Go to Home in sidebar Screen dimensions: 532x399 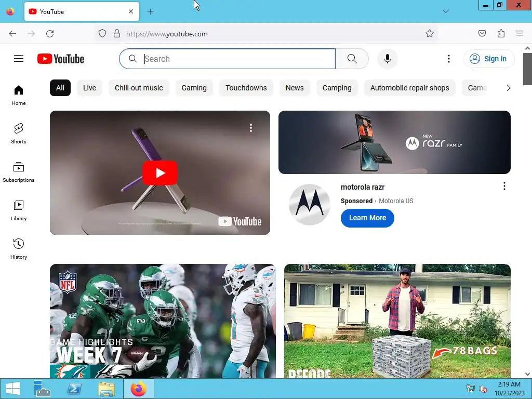tap(19, 96)
